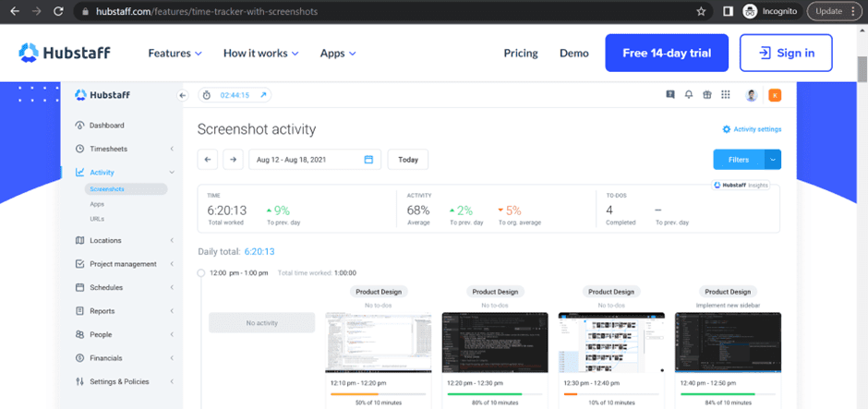This screenshot has height=409, width=868.
Task: Bookmark this page with star icon
Action: click(701, 11)
